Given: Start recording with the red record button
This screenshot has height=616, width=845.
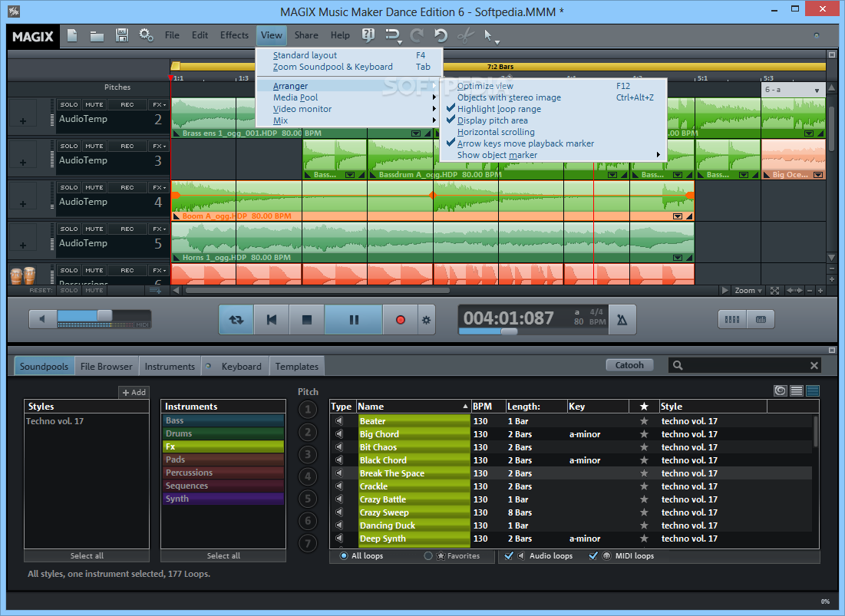Looking at the screenshot, I should 401,320.
